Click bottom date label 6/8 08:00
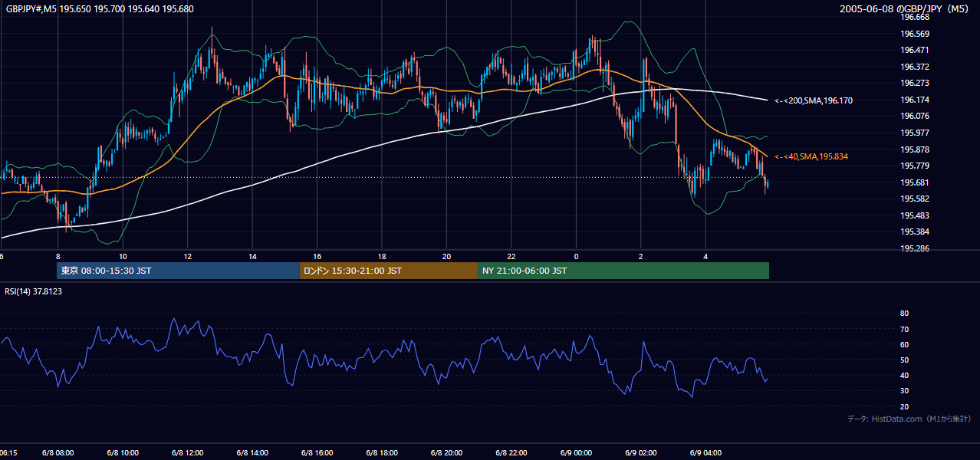 [x=58, y=453]
